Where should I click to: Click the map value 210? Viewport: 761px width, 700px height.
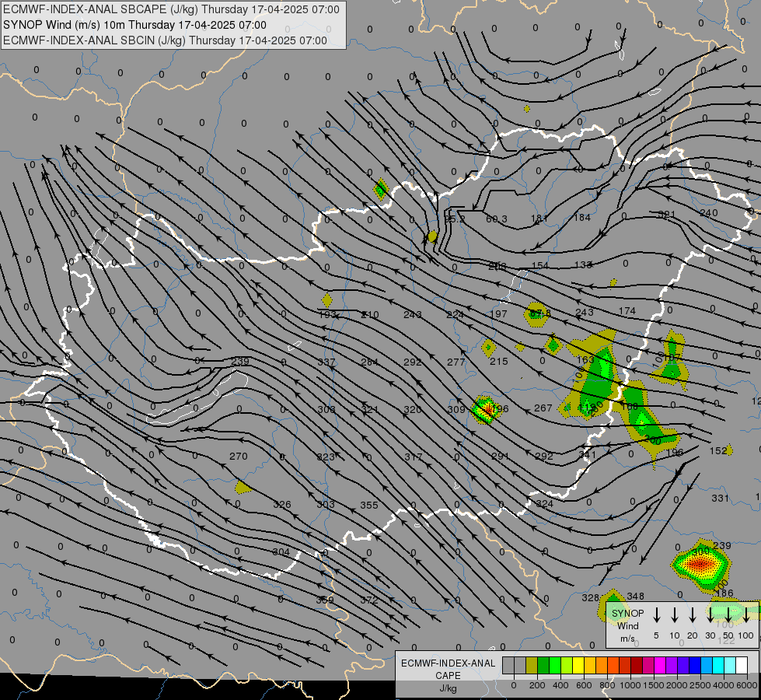click(x=370, y=315)
